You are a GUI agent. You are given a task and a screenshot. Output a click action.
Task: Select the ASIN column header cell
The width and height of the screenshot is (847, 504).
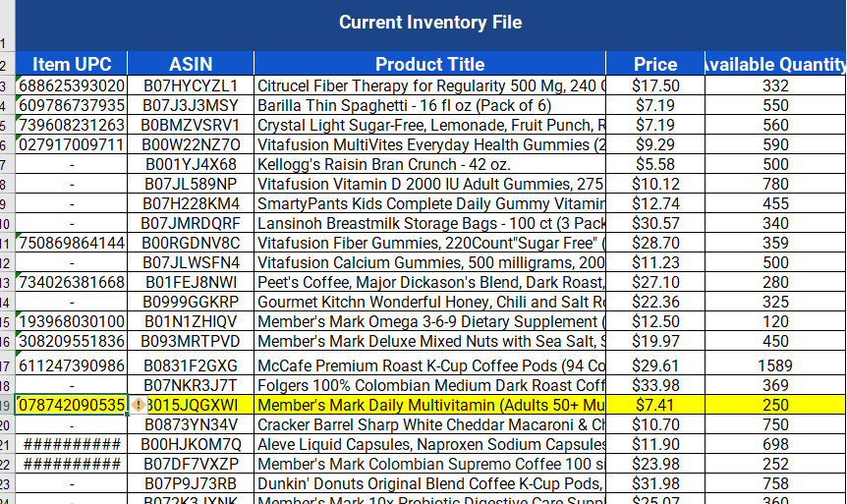[x=191, y=64]
